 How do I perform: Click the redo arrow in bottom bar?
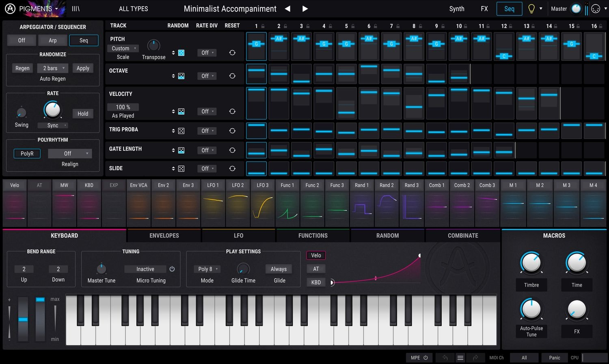(475, 358)
